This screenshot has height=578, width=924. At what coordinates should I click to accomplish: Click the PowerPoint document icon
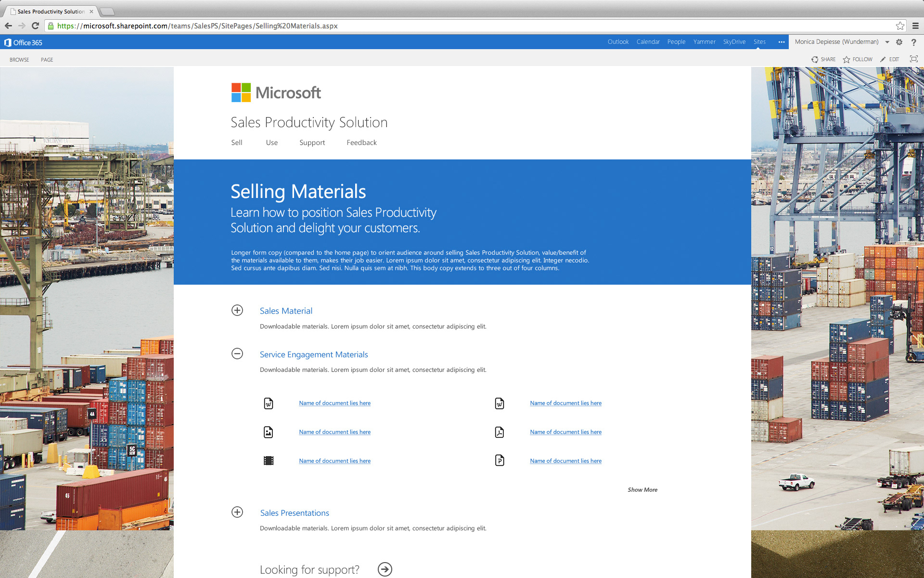point(500,460)
